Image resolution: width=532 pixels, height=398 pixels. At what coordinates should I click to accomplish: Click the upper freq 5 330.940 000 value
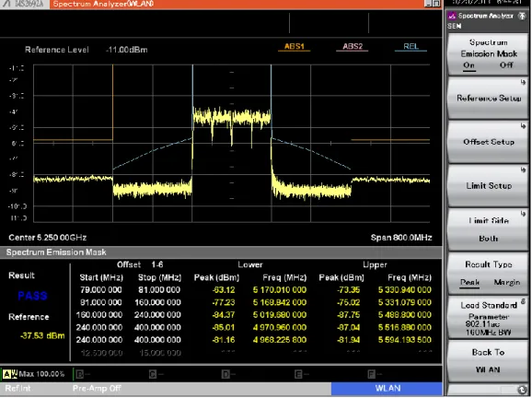(x=405, y=290)
